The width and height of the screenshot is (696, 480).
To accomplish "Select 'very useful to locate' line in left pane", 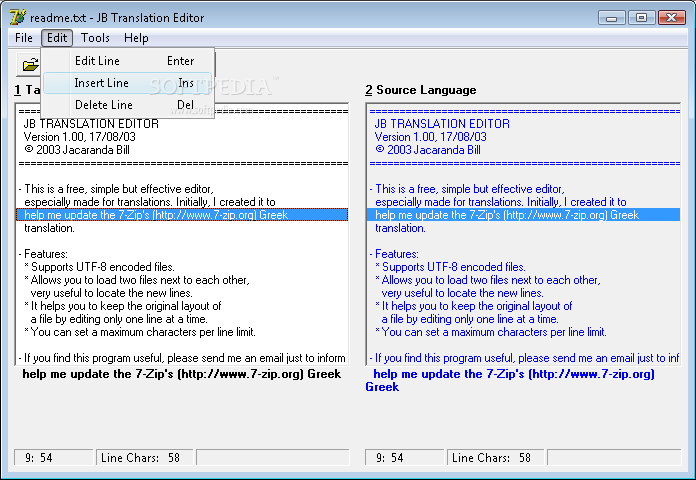I will click(111, 293).
